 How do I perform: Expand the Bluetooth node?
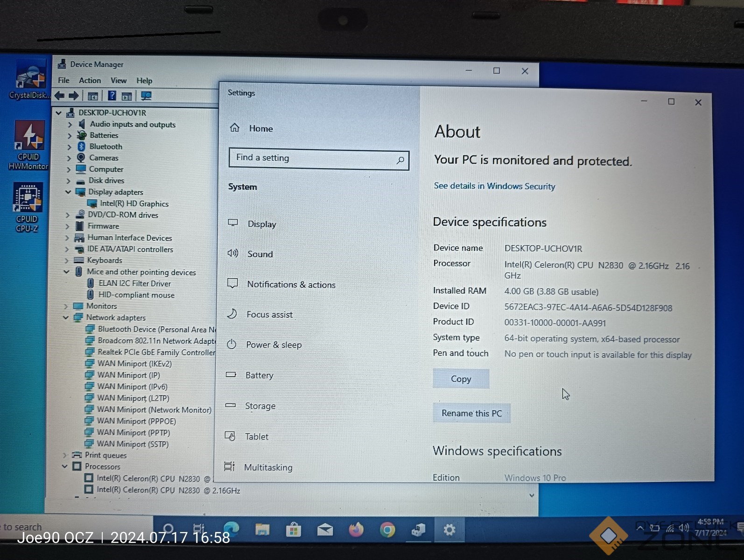[x=70, y=147]
